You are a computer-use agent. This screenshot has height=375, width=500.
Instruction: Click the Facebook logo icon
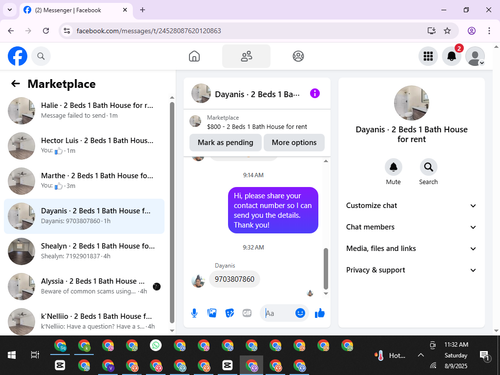[17, 56]
